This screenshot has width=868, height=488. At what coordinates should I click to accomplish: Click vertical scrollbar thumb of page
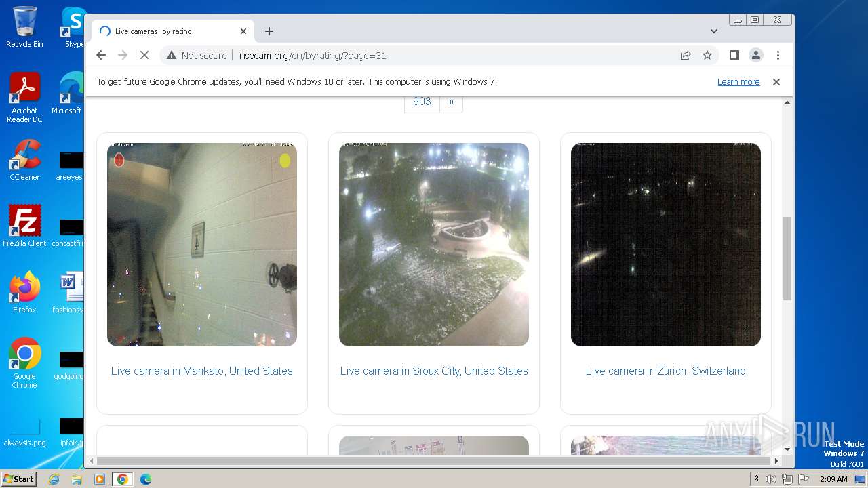787,258
